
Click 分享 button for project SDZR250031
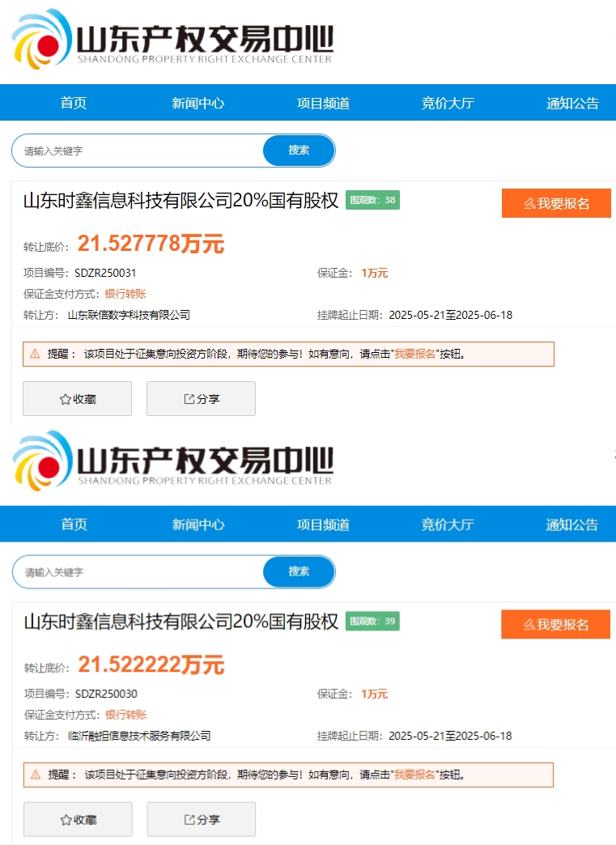pos(201,399)
